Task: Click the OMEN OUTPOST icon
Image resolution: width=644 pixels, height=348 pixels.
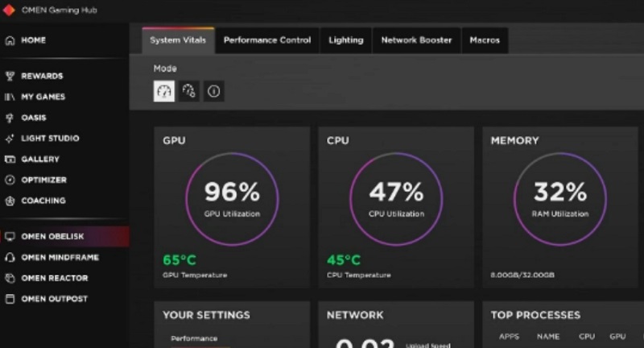Action: 10,299
